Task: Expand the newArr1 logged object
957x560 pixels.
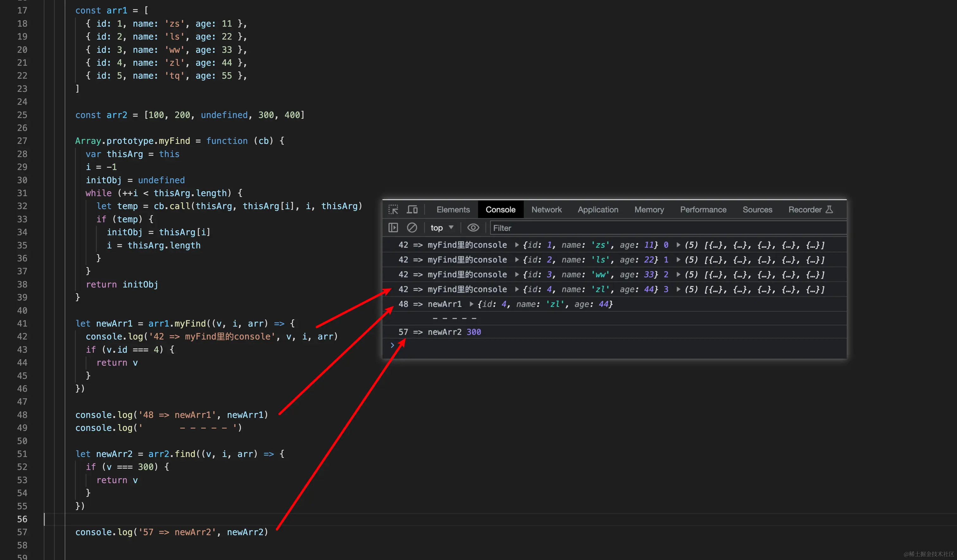Action: coord(471,304)
